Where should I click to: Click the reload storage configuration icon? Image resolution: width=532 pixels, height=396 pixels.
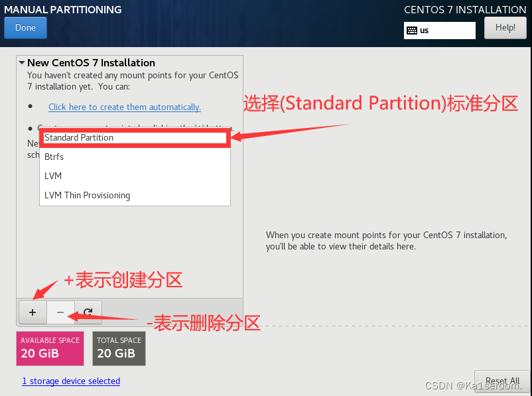click(88, 312)
